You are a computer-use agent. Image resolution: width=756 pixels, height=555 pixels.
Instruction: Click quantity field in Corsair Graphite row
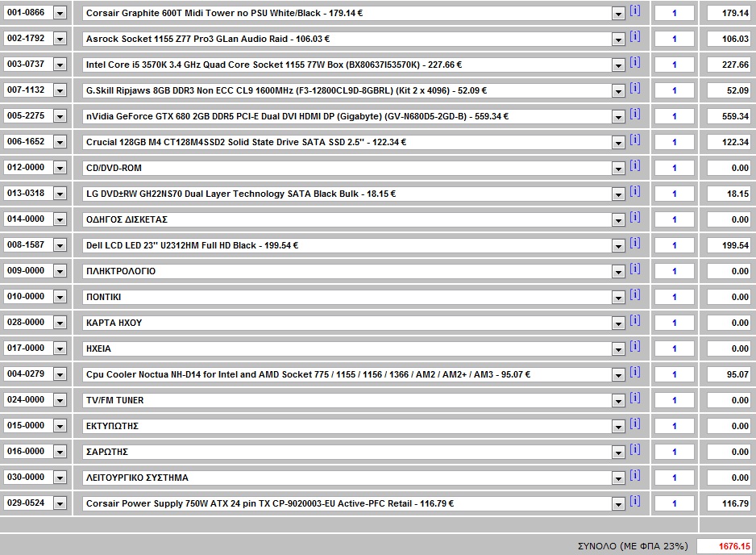coord(675,13)
